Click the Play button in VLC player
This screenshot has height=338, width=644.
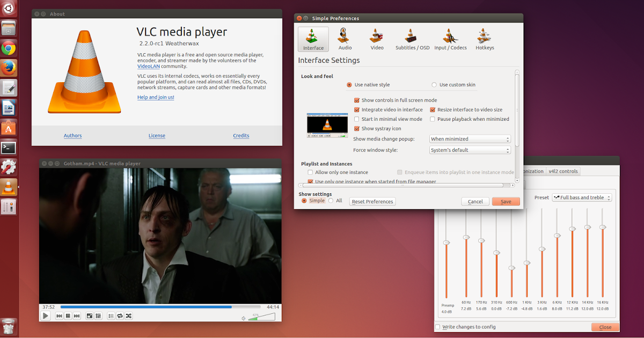(x=46, y=316)
